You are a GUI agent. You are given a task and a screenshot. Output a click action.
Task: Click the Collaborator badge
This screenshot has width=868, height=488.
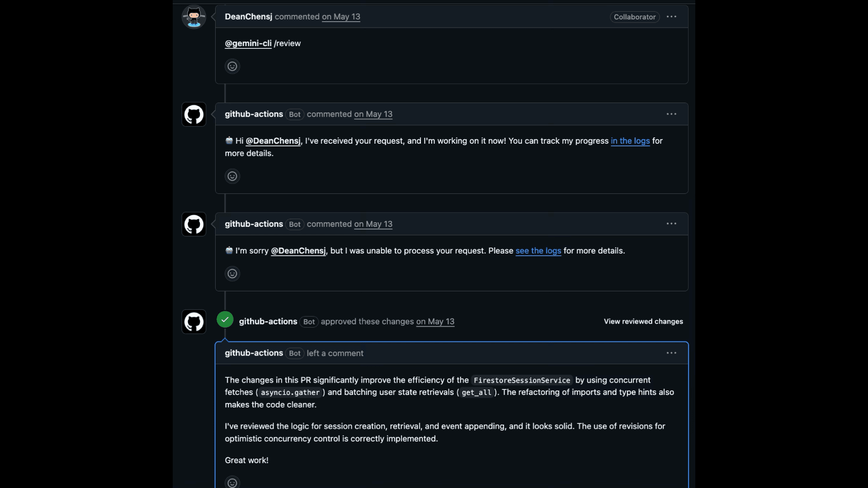tap(635, 17)
